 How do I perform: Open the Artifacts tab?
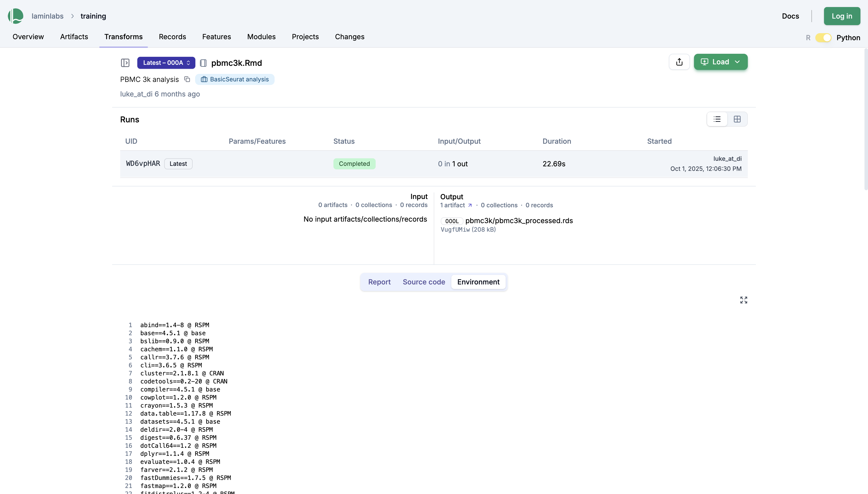click(x=74, y=37)
